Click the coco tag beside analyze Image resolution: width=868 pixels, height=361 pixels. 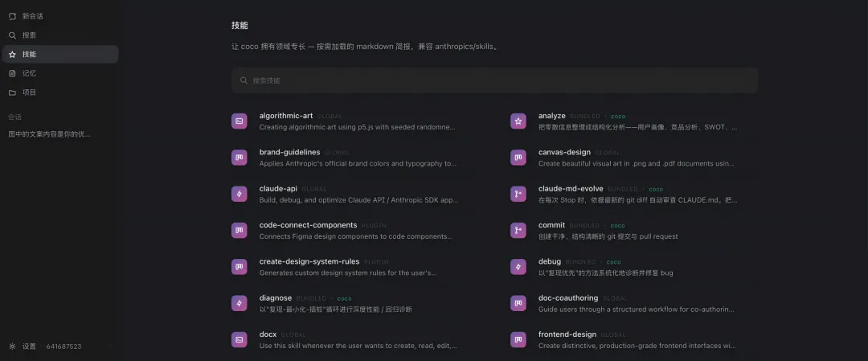pos(618,117)
